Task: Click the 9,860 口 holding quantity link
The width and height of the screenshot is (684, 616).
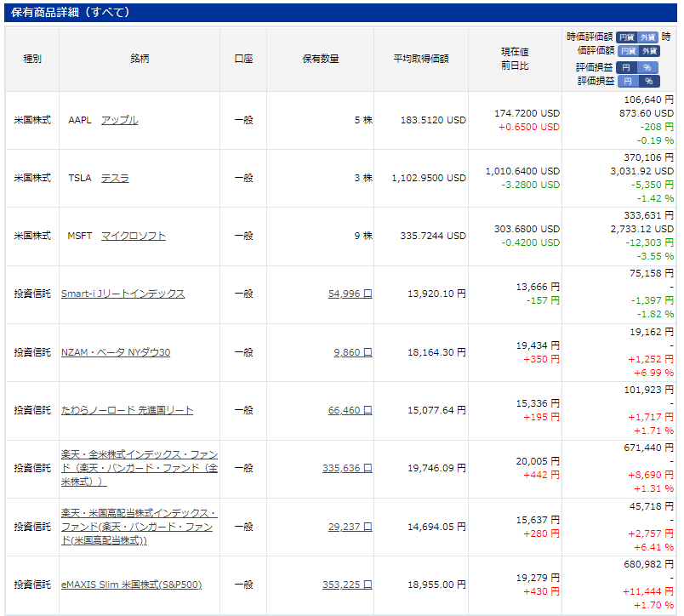Action: point(352,352)
